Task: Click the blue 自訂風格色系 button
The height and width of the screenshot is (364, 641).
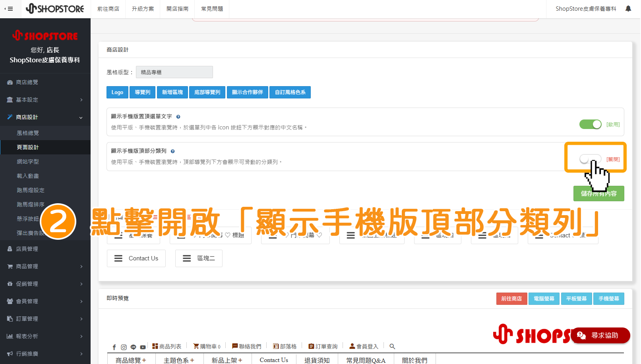Action: point(290,92)
